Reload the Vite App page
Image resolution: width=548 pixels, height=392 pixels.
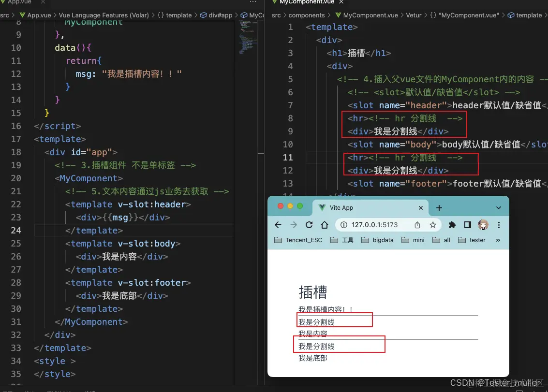pyautogui.click(x=309, y=224)
